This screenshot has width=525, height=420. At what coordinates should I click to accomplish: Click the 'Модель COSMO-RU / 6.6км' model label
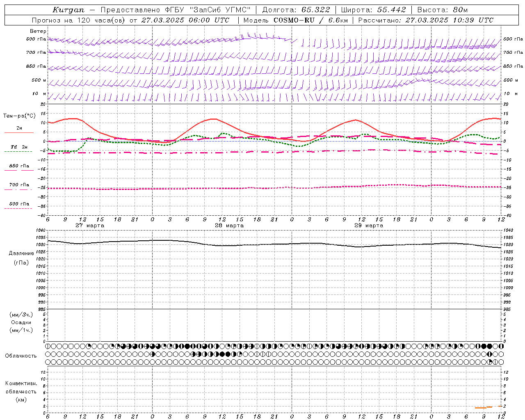point(296,20)
